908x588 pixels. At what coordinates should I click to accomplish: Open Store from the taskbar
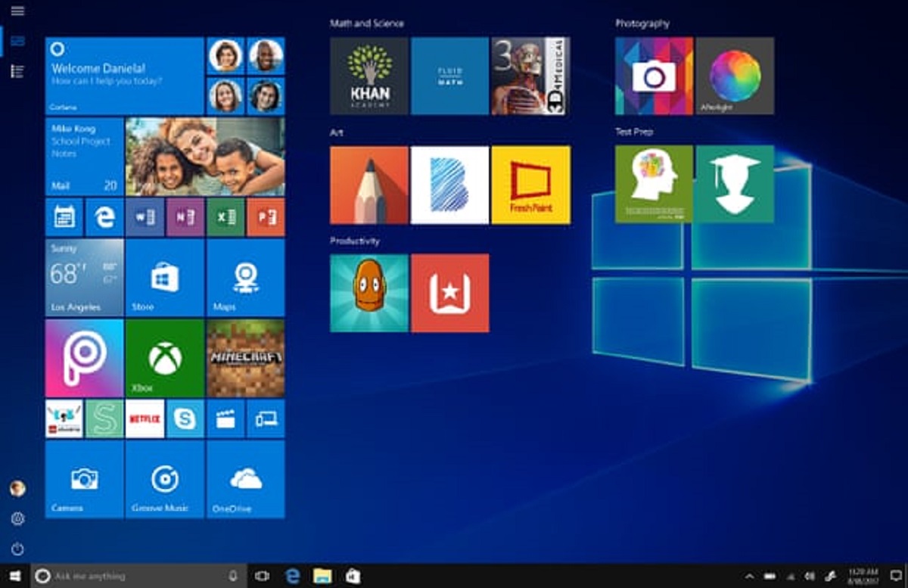tap(353, 576)
